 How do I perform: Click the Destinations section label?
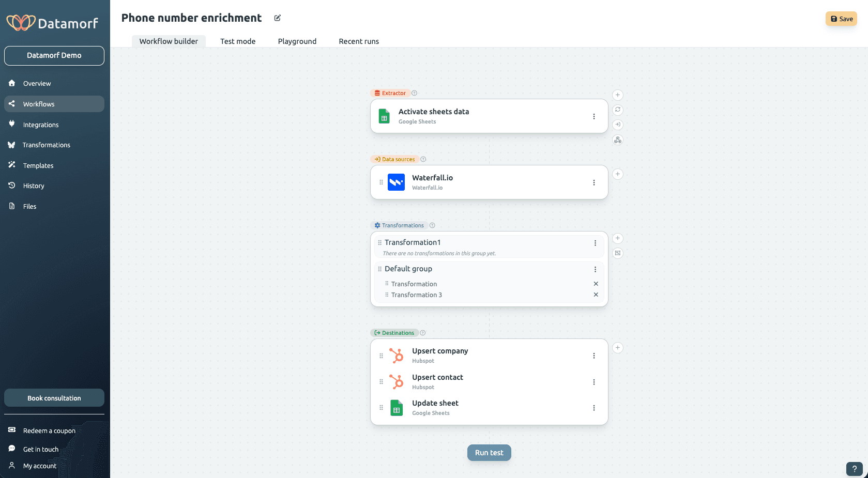point(394,333)
